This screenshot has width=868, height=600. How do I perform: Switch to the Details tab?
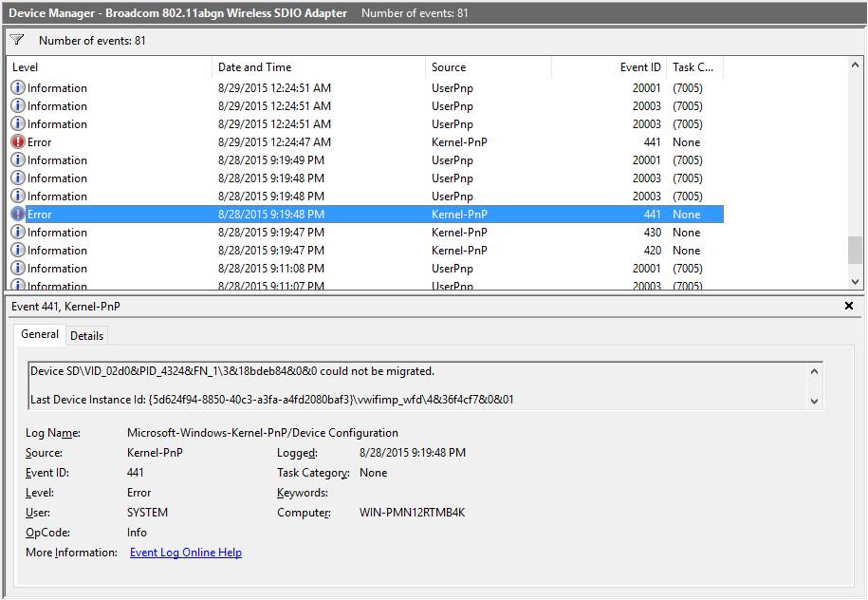tap(87, 336)
